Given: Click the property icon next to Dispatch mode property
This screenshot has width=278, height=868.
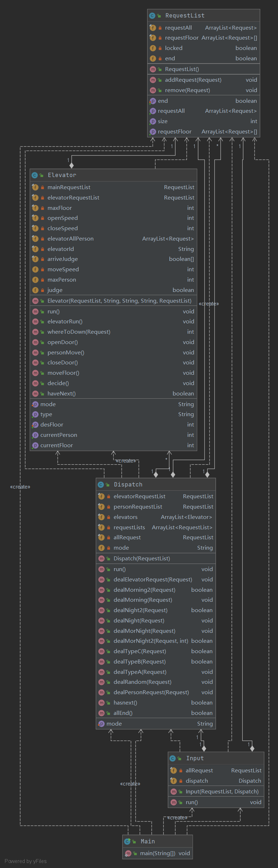Looking at the screenshot, I should point(101,724).
